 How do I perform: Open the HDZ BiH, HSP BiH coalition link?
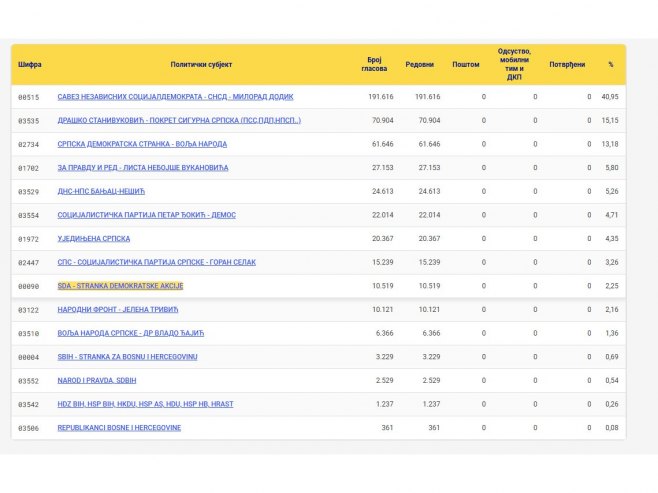pyautogui.click(x=145, y=404)
